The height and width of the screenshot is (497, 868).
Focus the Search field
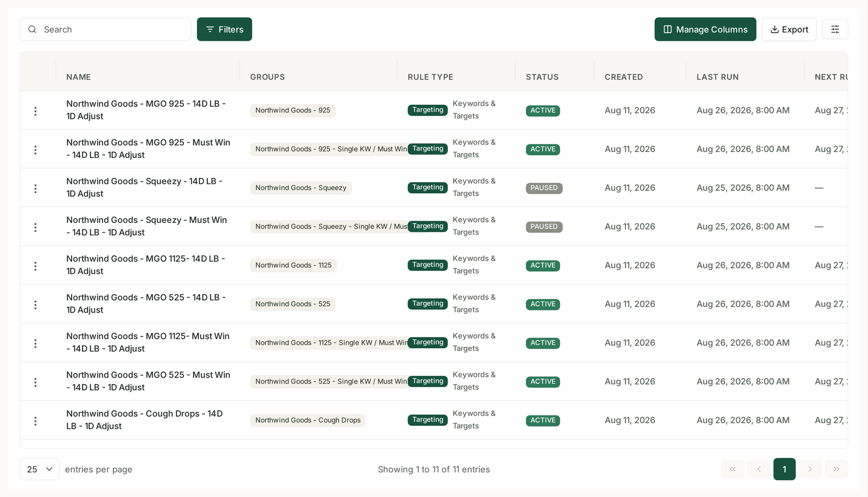pyautogui.click(x=106, y=29)
